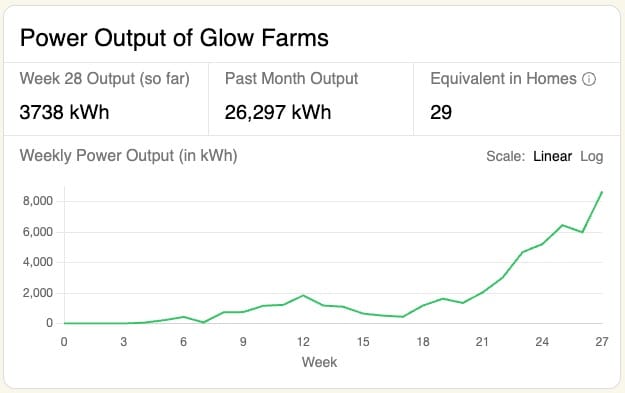This screenshot has height=393, width=625.
Task: Click the 4,000 y-axis label
Action: pos(38,262)
